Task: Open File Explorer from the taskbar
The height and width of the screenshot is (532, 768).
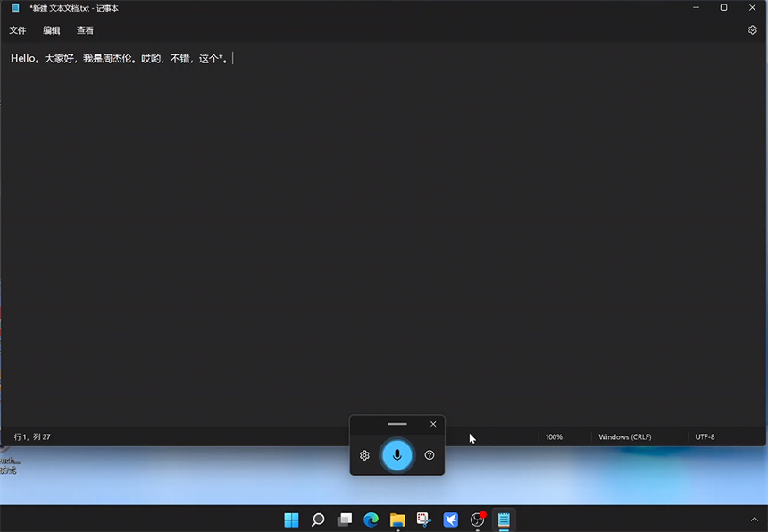Action: tap(397, 520)
